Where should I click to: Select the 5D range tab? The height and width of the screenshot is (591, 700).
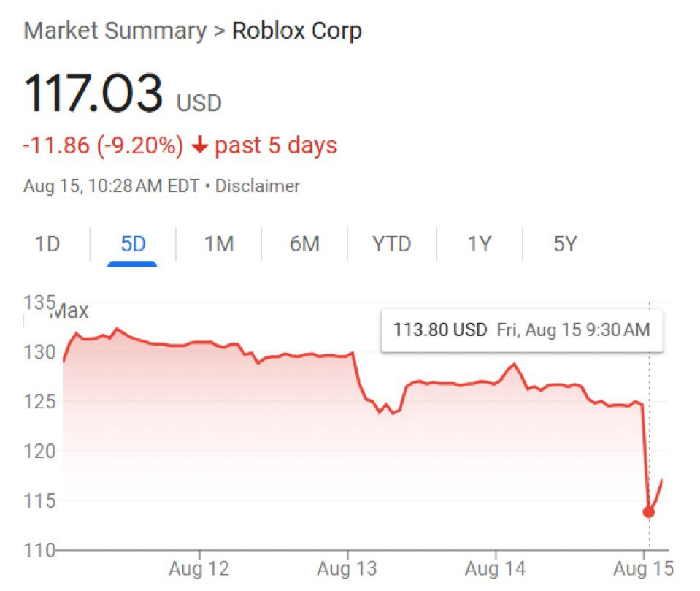(x=133, y=244)
